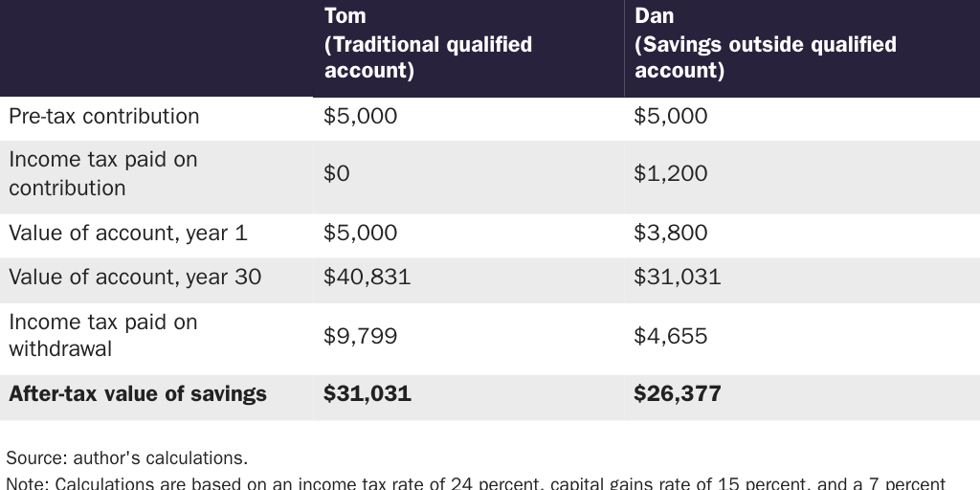Click Dan's $5,000 pre-tax contribution cell
Screen dimensions: 980x490
[x=671, y=117]
